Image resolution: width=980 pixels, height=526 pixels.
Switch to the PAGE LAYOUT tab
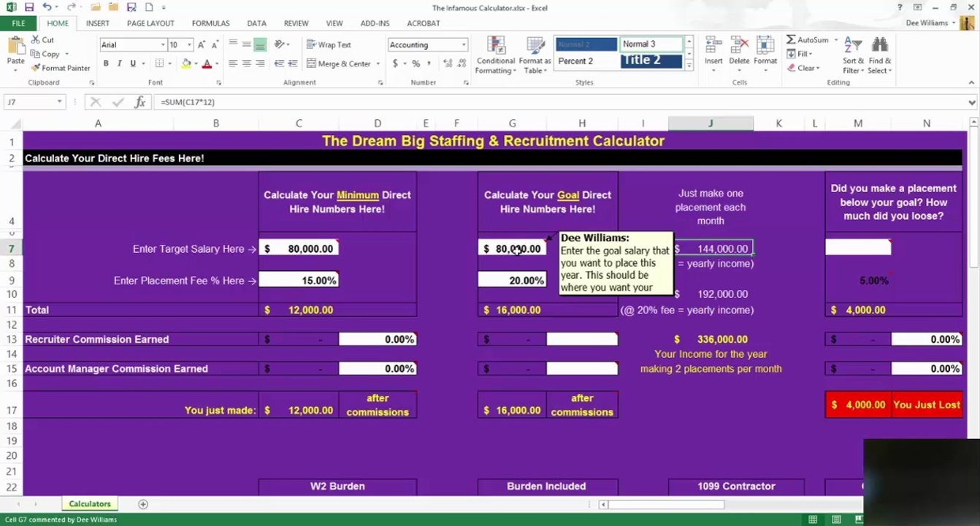(150, 23)
